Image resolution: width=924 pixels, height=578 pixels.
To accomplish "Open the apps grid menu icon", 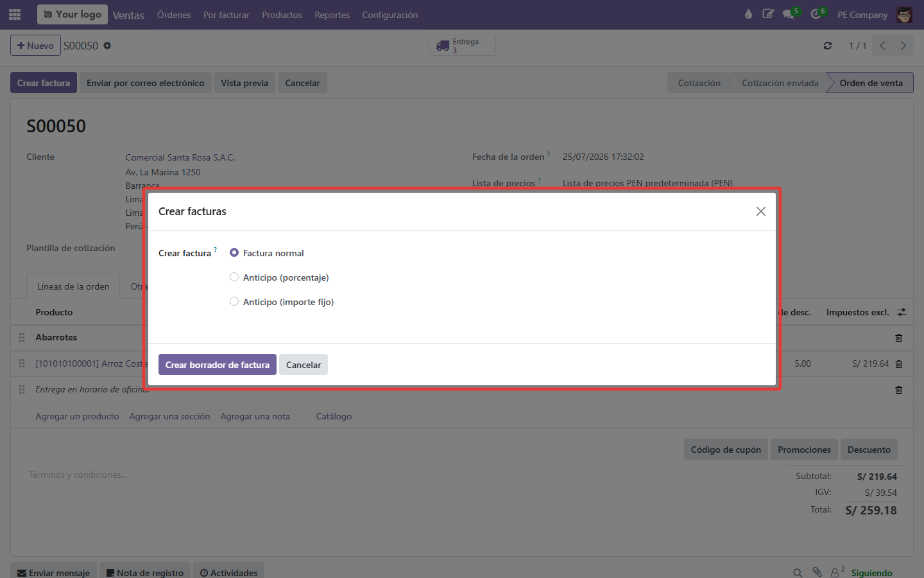I will click(x=15, y=14).
